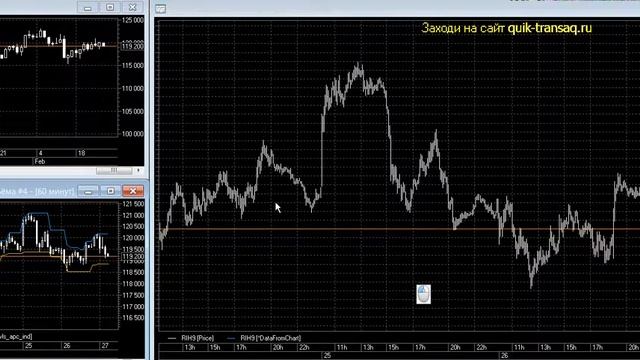Minimize the 60 минут chart window
This screenshot has width=640, height=360.
coord(88,191)
